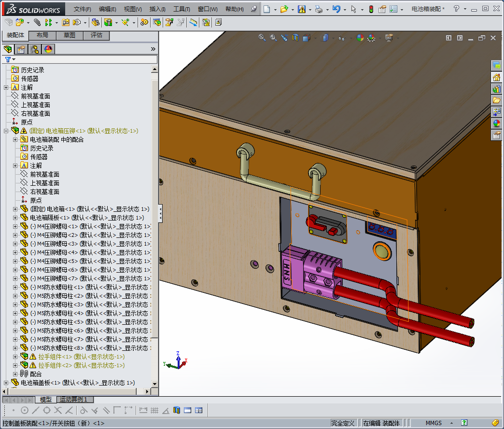Expand the 电池箱盖板<1> tree node
The image size is (504, 429).
(x=6, y=383)
